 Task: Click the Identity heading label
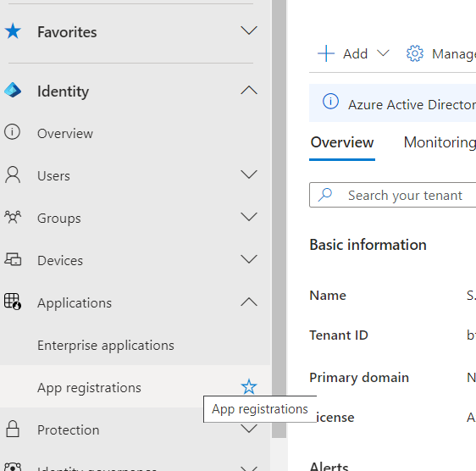pos(63,91)
